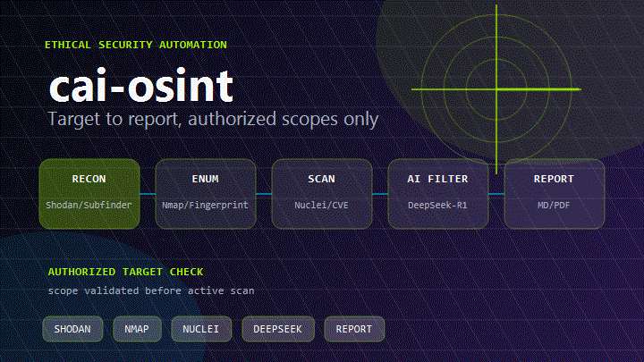
Task: Click the REPORT tag pill at bottom
Action: [x=354, y=329]
